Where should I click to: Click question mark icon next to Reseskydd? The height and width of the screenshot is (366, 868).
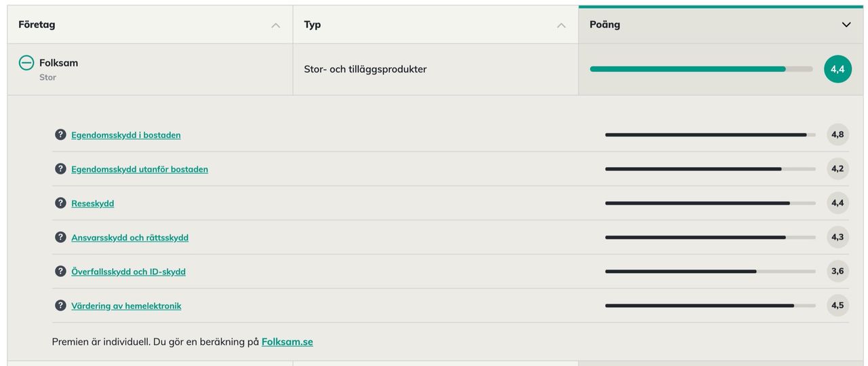60,203
